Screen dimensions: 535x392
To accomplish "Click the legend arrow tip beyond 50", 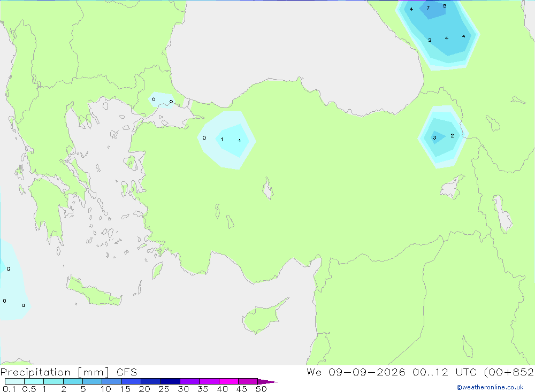I will point(267,381).
